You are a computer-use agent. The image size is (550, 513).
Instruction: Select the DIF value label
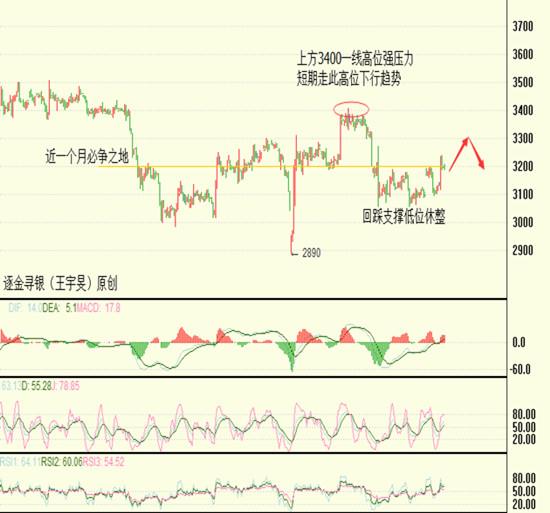point(25,308)
